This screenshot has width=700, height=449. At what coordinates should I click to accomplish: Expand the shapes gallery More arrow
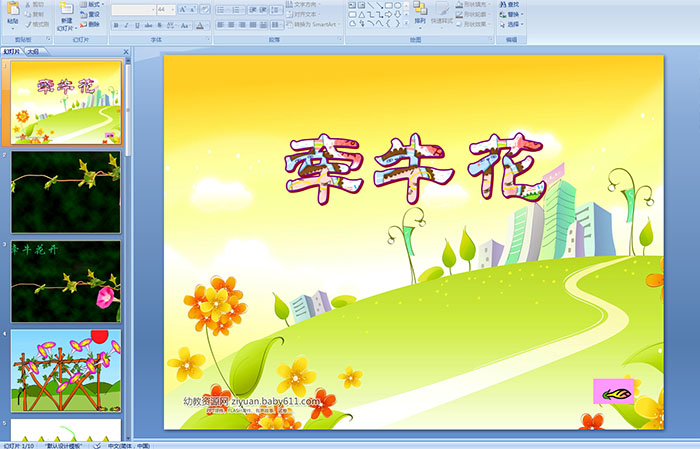point(406,23)
